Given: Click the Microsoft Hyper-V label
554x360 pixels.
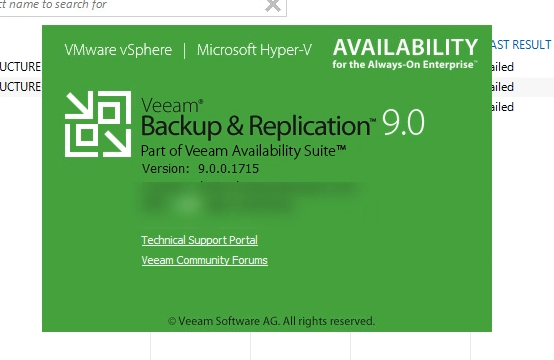Looking at the screenshot, I should coord(254,50).
